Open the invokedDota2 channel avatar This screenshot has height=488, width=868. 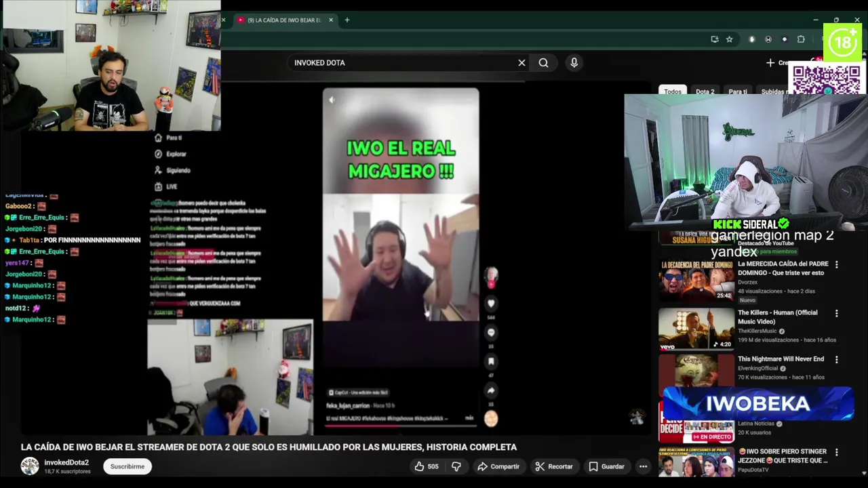tap(30, 466)
